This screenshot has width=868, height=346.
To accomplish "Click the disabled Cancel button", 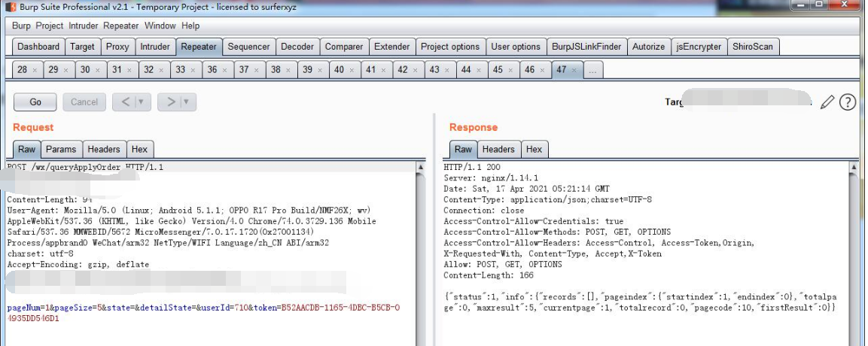I will [84, 102].
